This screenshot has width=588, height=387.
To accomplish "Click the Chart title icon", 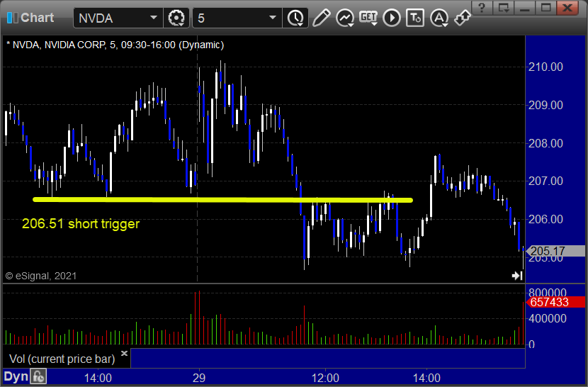I will [12, 18].
